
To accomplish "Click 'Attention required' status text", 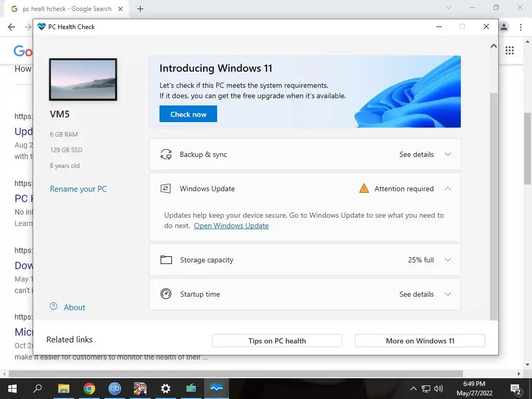I will (404, 189).
